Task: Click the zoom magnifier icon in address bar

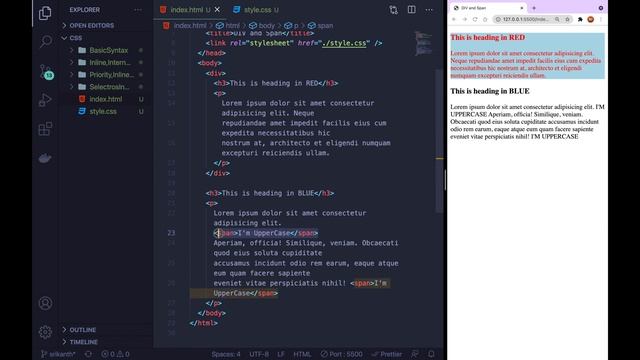Action: tap(557, 19)
